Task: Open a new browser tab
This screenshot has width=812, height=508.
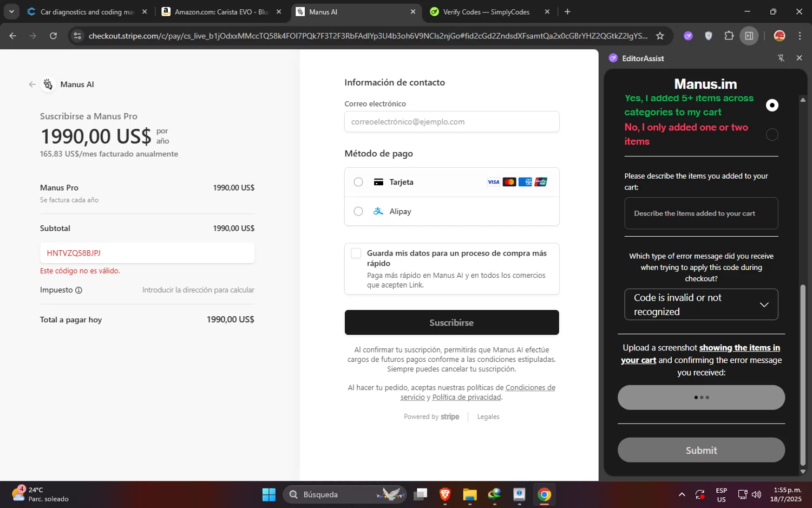Action: (567, 12)
